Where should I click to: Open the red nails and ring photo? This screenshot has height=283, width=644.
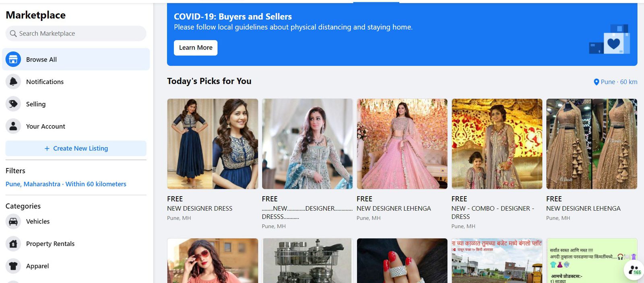point(402,260)
